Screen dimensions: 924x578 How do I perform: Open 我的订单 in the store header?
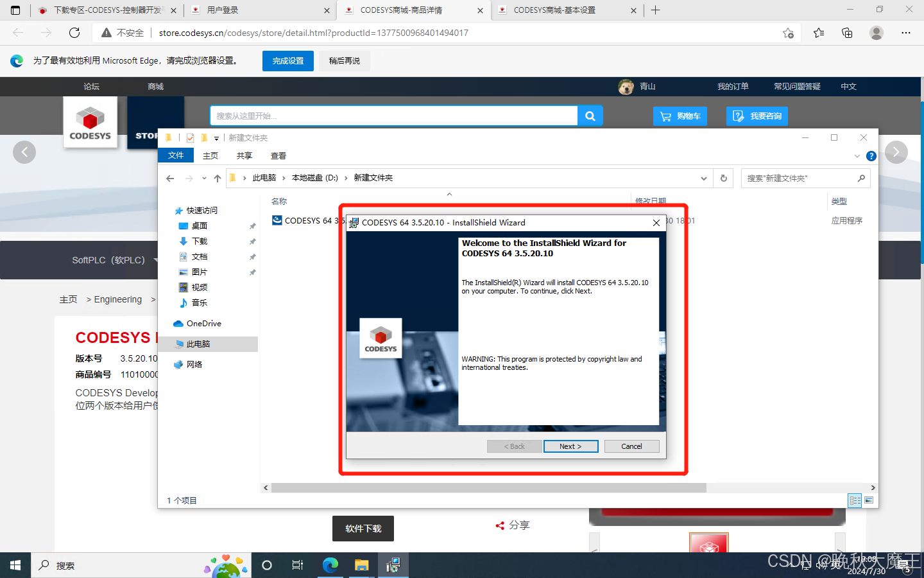pos(733,87)
